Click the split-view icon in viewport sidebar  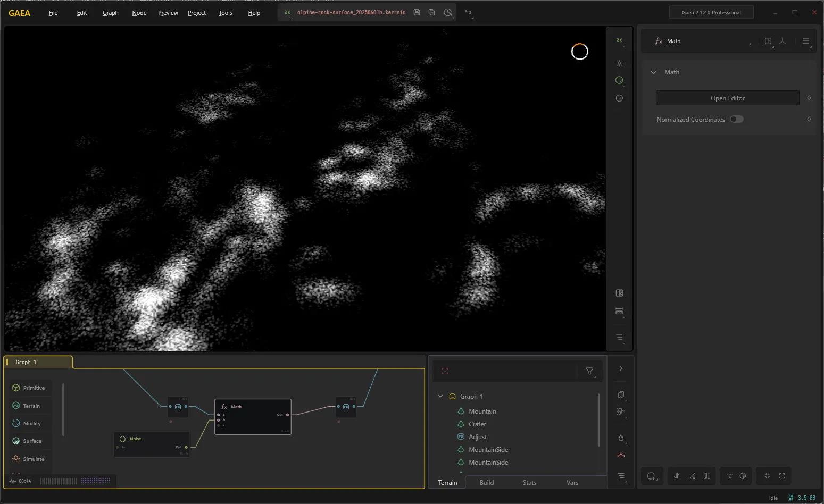619,293
